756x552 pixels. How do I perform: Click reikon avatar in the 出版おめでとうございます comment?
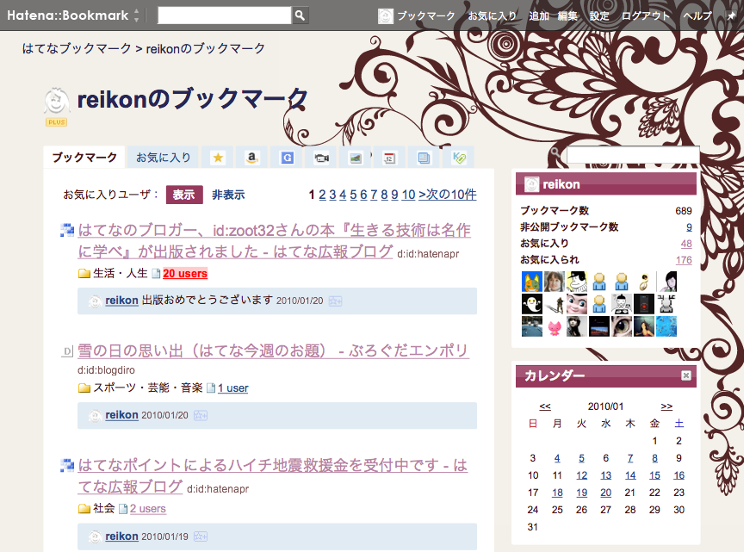click(x=95, y=301)
